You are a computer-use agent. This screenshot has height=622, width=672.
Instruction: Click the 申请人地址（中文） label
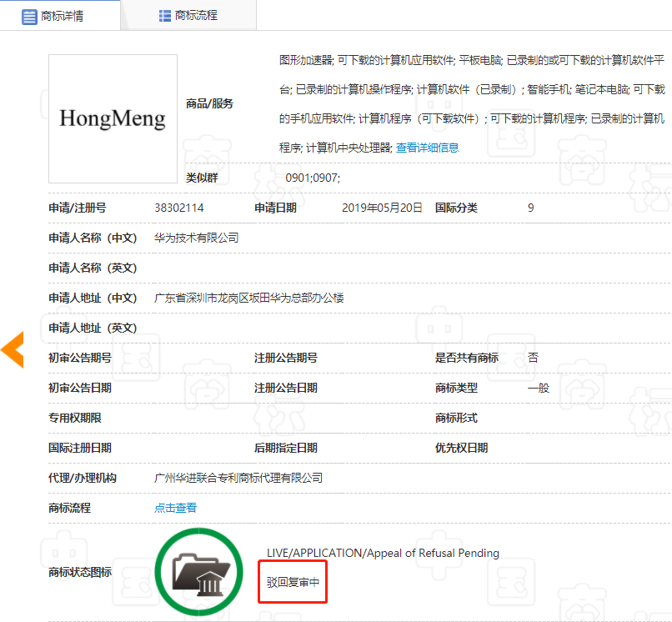click(93, 298)
